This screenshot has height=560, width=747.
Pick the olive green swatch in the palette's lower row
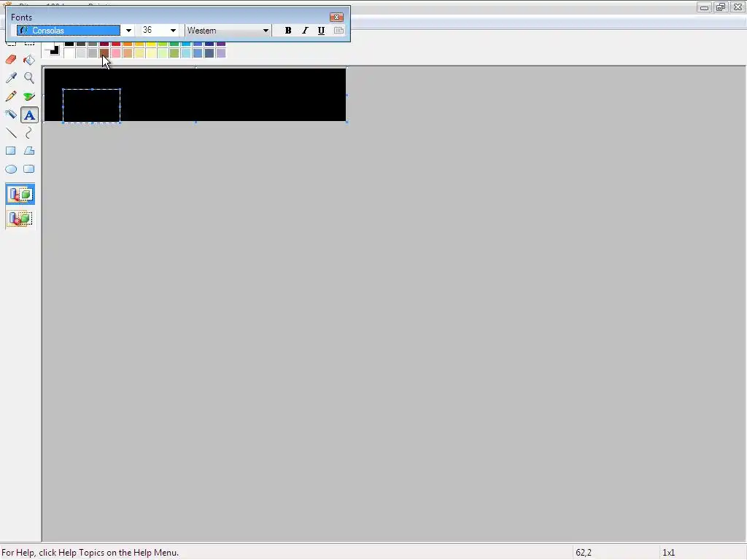(x=174, y=53)
